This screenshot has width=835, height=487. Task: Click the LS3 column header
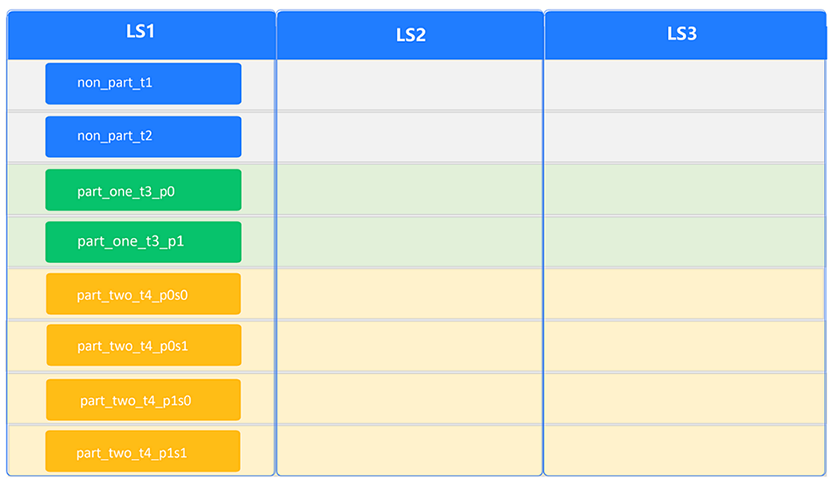682,34
